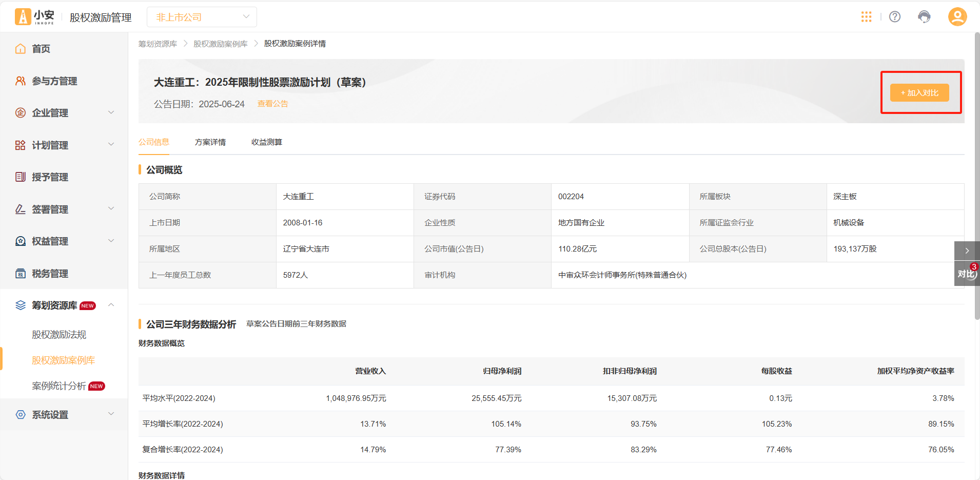Switch to the 收益测算 tab
980x480 pixels.
click(267, 142)
